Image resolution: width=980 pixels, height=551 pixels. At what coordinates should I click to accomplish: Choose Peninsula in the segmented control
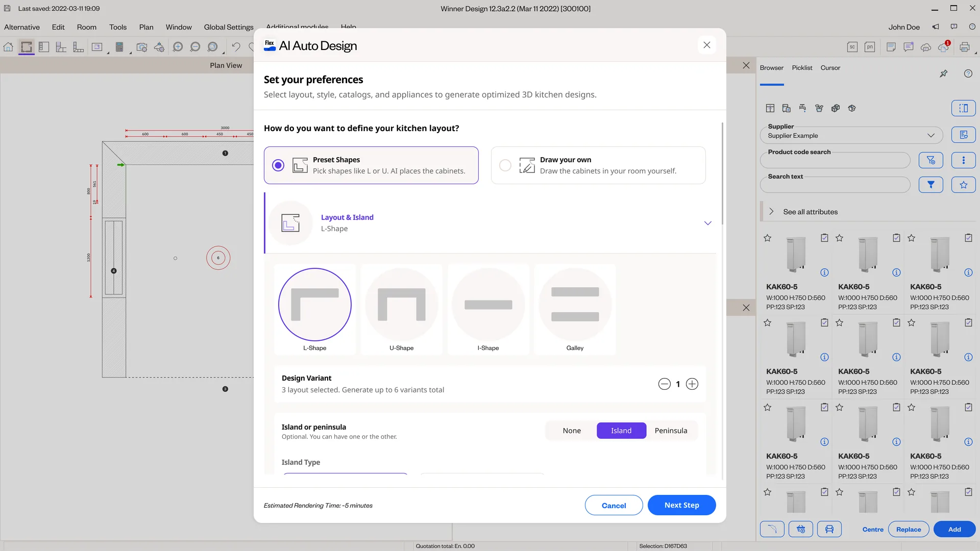tap(671, 431)
